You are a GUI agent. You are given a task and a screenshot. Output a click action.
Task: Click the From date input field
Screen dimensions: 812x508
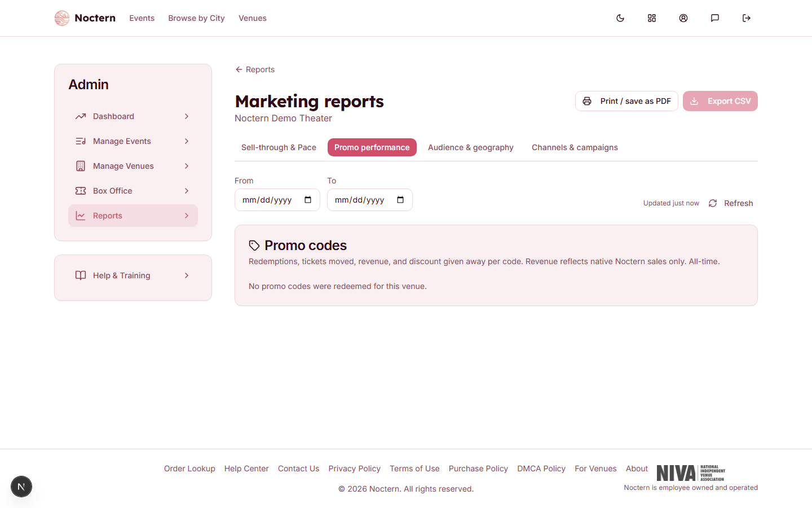(x=277, y=200)
